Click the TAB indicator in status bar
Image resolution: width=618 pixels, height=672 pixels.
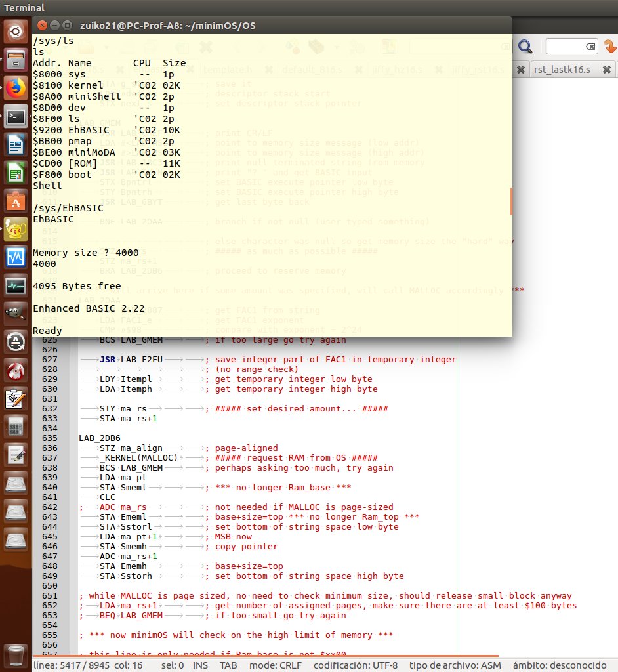228,665
